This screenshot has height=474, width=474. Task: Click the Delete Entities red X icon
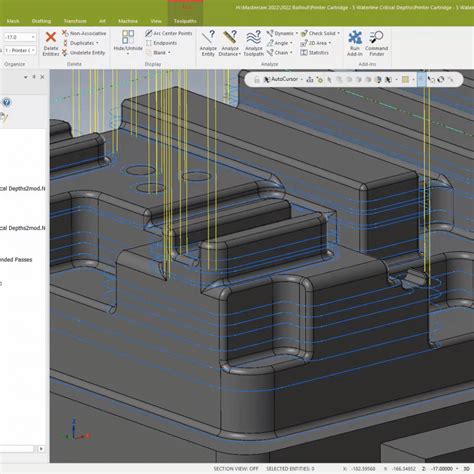pos(51,37)
